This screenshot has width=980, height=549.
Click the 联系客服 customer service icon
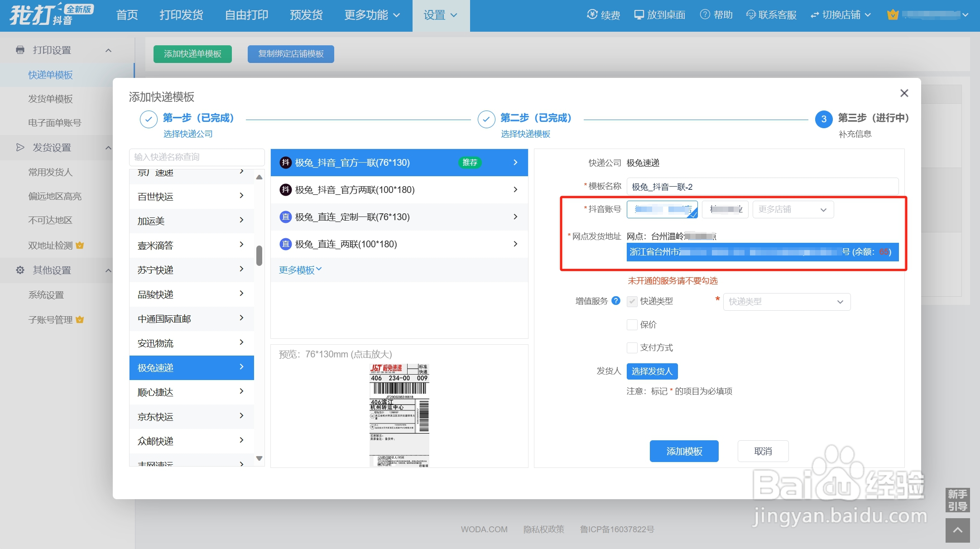click(x=750, y=14)
